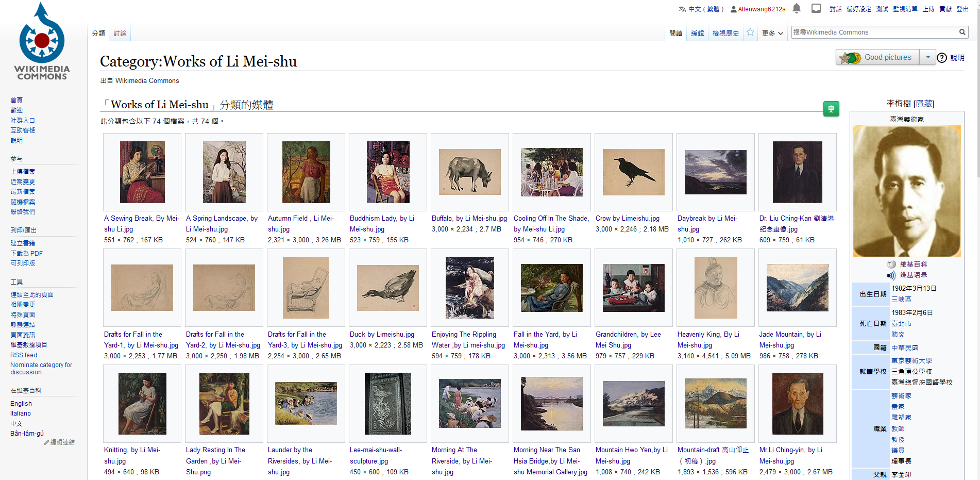This screenshot has width=980, height=480.
Task: Open the Buffalo painting thumbnail
Action: point(470,172)
